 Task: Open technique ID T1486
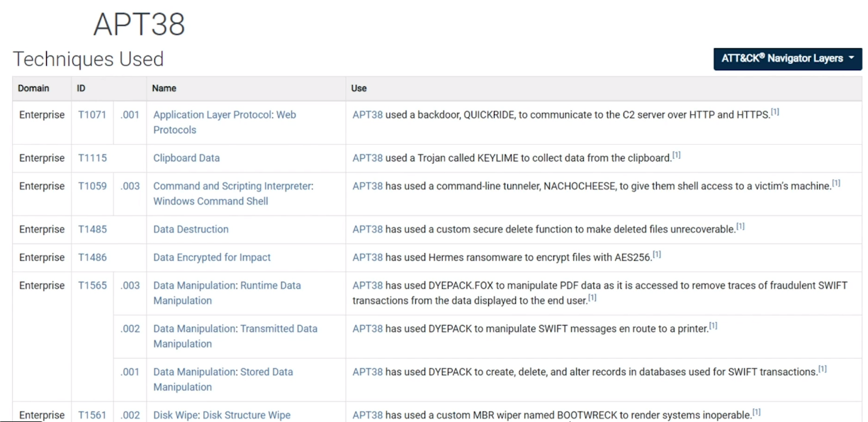tap(92, 257)
